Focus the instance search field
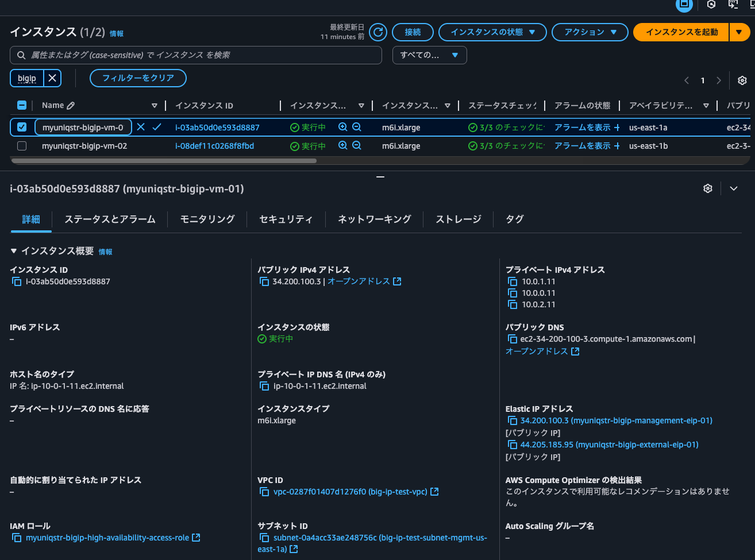Screen dimensions: 755x560 tap(196, 55)
